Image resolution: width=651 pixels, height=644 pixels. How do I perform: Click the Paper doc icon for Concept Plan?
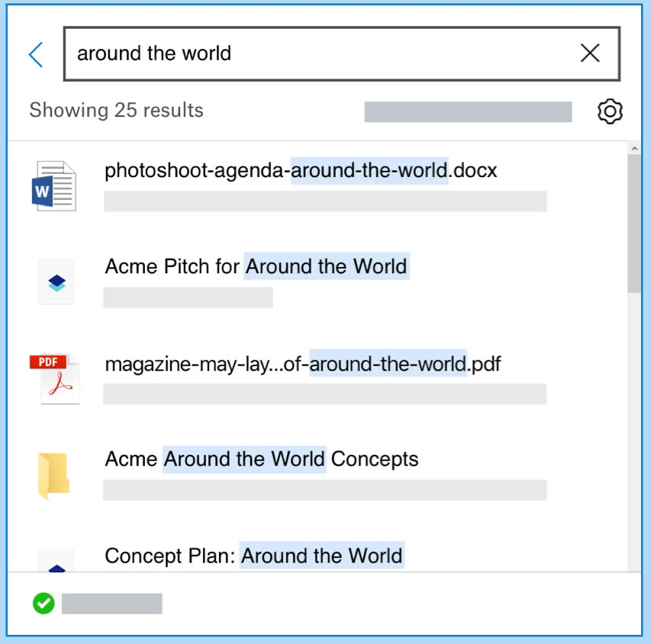56,561
